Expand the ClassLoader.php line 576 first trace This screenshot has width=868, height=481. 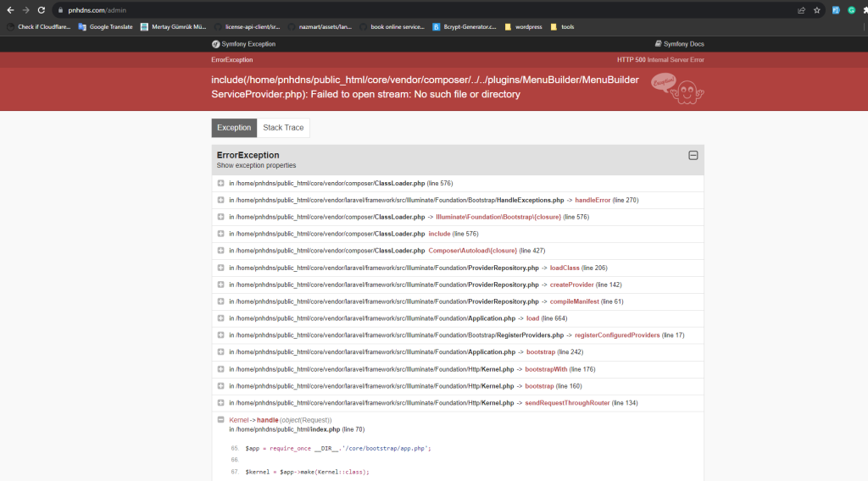(221, 183)
